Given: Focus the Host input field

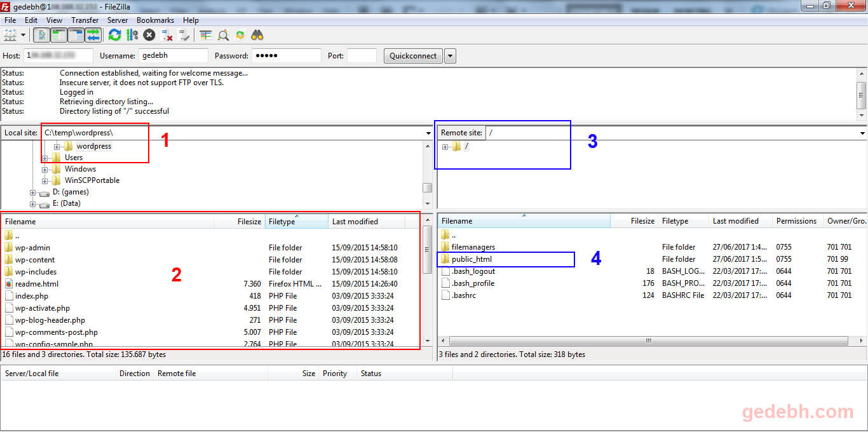Looking at the screenshot, I should coord(58,56).
